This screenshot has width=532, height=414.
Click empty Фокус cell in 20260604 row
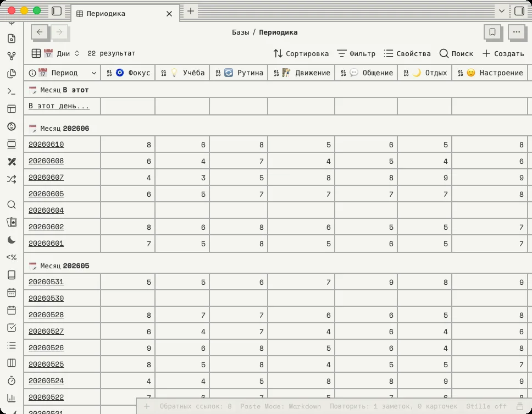point(128,211)
